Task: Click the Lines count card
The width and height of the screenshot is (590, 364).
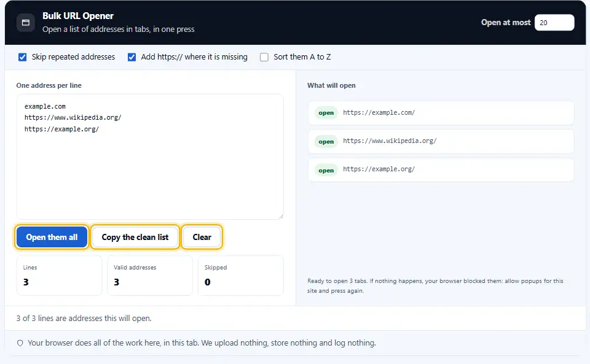Action: point(60,276)
